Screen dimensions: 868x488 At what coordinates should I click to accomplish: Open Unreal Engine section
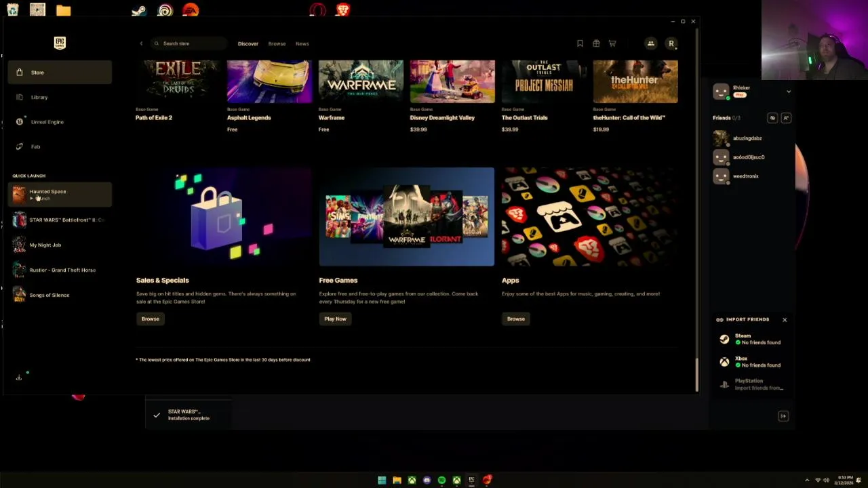click(60, 122)
